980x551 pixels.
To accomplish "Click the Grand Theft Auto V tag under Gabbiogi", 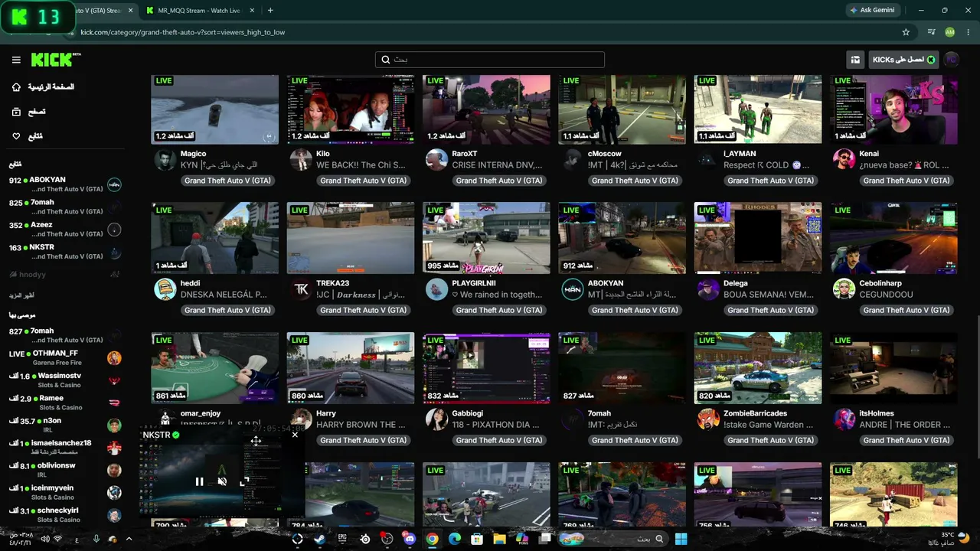I will [499, 440].
